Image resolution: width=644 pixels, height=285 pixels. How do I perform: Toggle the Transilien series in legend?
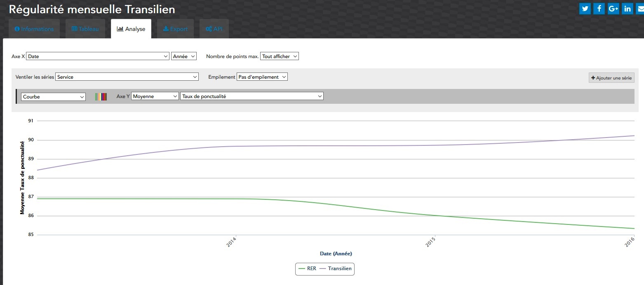336,269
